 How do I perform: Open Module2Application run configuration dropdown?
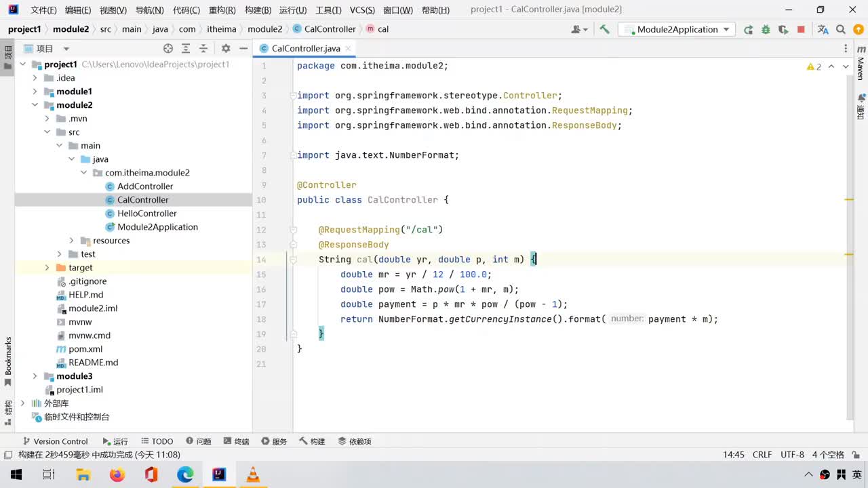click(676, 29)
